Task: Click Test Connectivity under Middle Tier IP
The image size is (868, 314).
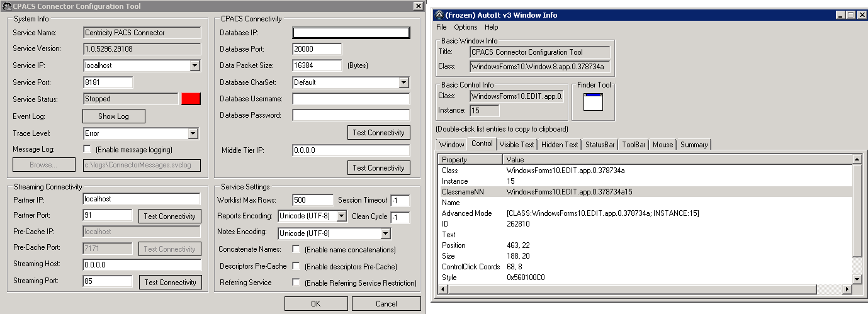Action: point(379,168)
